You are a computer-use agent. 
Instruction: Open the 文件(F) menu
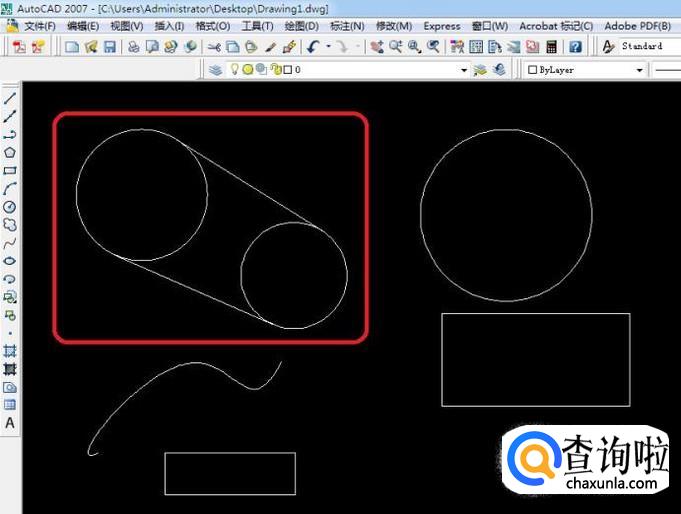(x=40, y=26)
